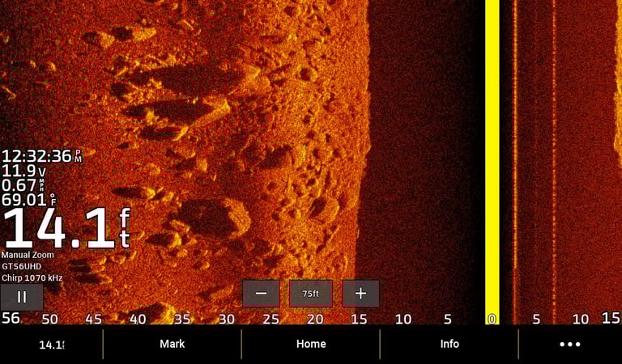622x364 pixels.
Task: Open the Info menu
Action: click(449, 344)
